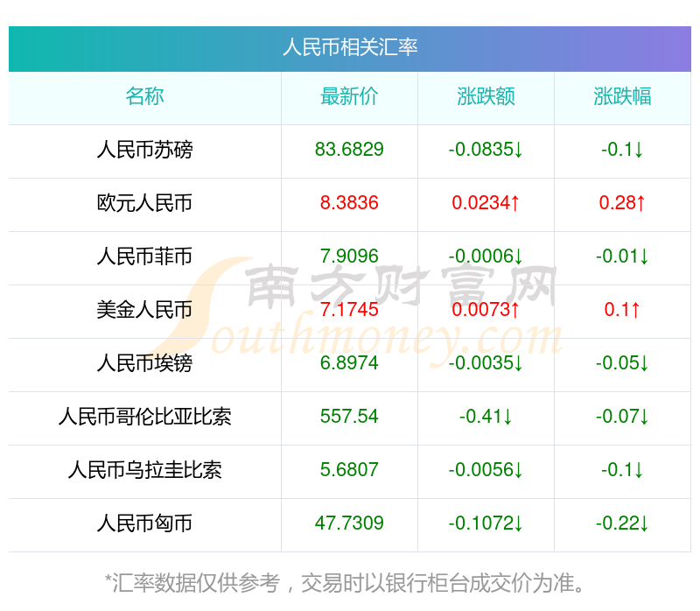Select the 人民币埃镑 row name

(144, 363)
